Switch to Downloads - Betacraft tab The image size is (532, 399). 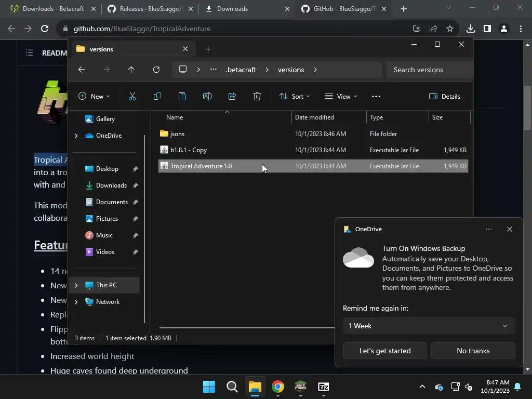pos(53,9)
